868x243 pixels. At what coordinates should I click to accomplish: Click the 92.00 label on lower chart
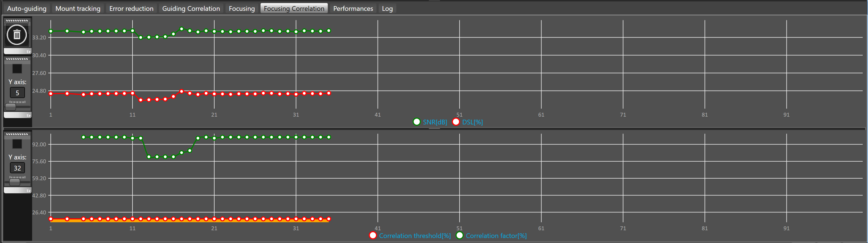(x=39, y=144)
